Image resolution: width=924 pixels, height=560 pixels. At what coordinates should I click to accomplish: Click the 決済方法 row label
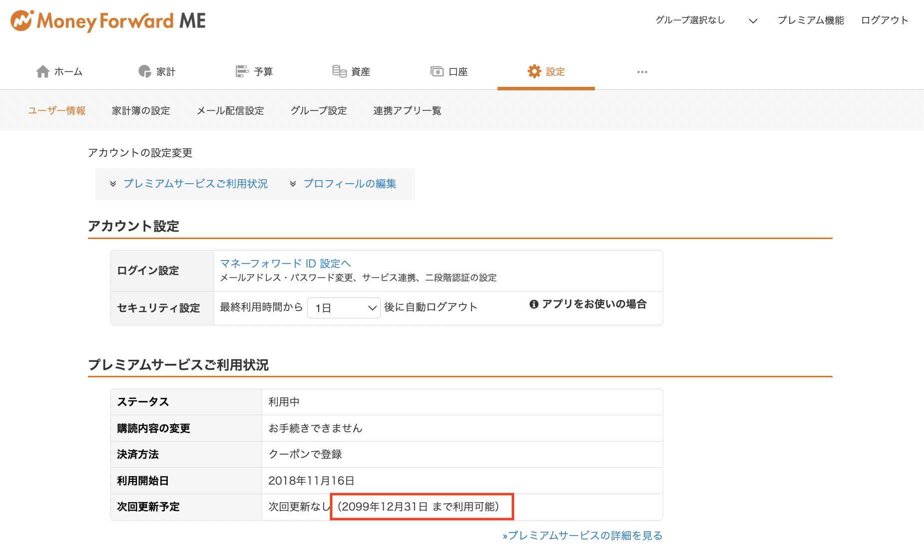[x=137, y=454]
